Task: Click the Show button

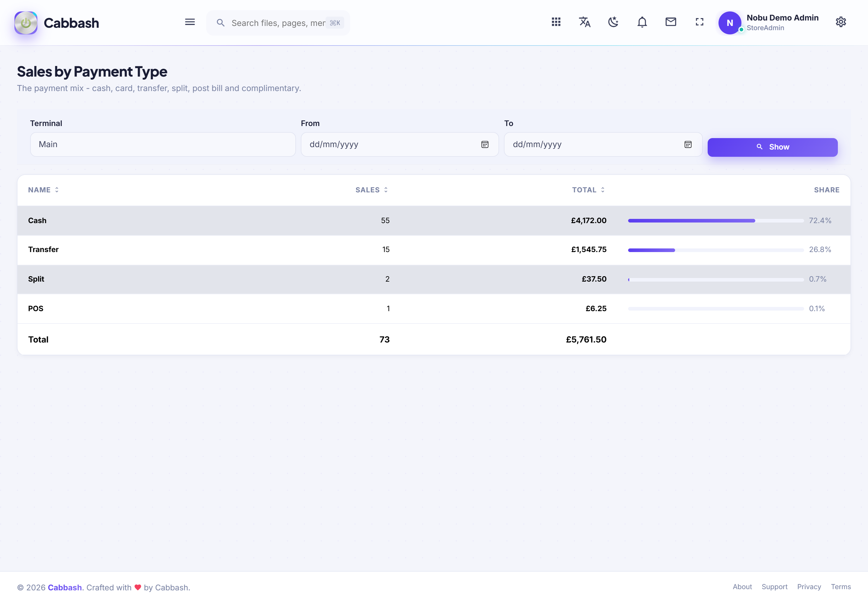Action: pos(772,147)
